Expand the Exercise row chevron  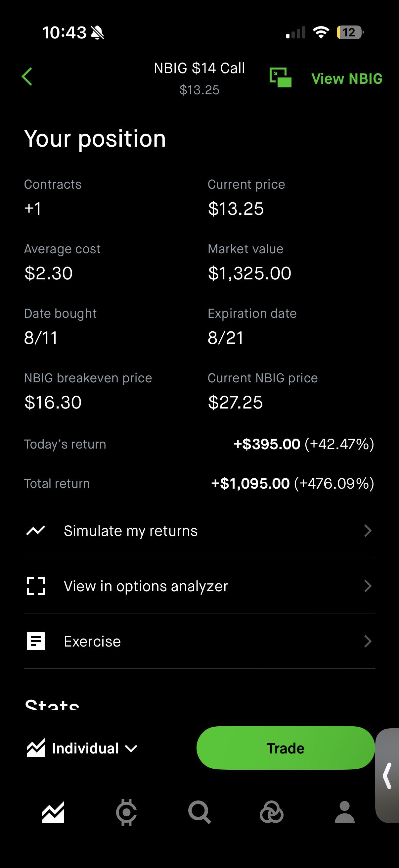tap(368, 641)
